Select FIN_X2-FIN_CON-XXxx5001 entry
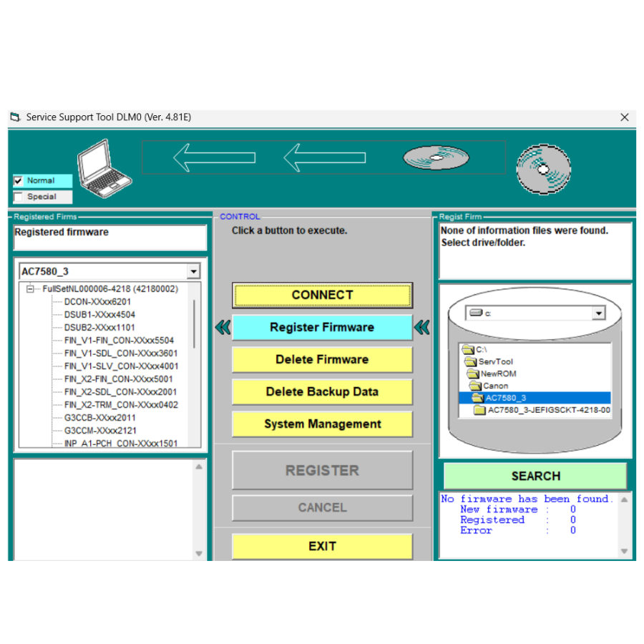Image resolution: width=644 pixels, height=644 pixels. point(119,379)
